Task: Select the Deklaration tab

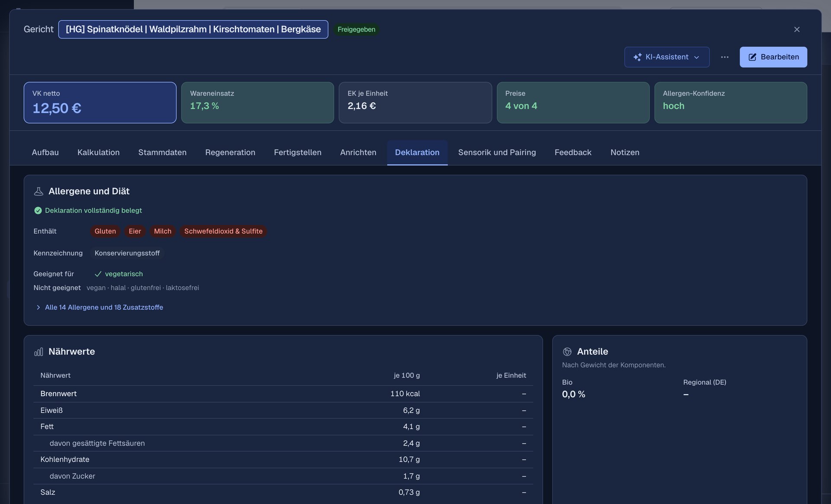Action: click(x=417, y=152)
